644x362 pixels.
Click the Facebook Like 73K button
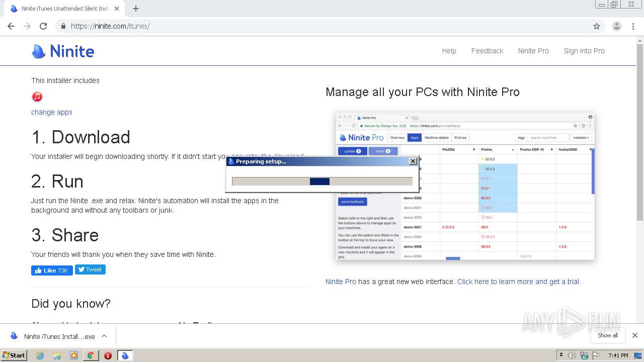[x=52, y=270]
